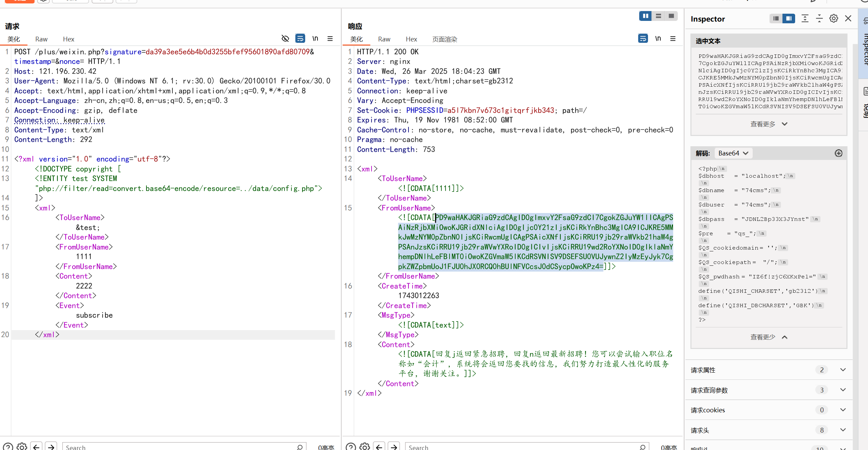Open response panel hamburger options menu
The image size is (868, 450).
pos(673,38)
